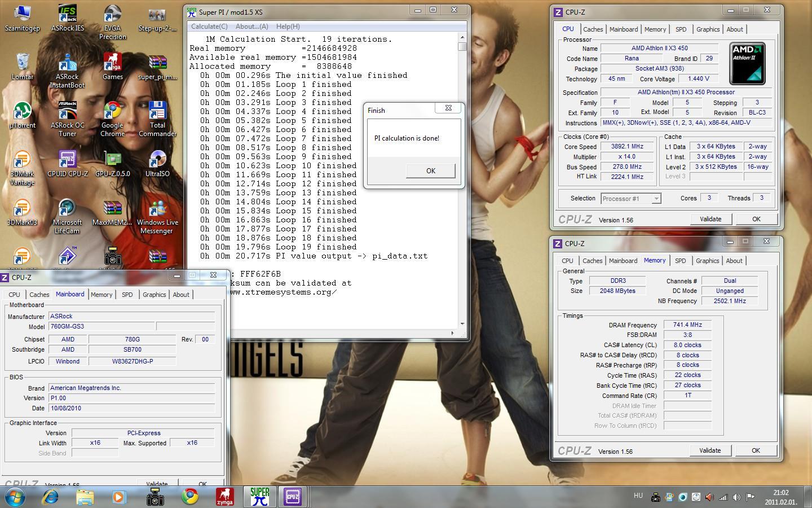
Task: Open the Games desktop shortcut
Action: click(112, 66)
